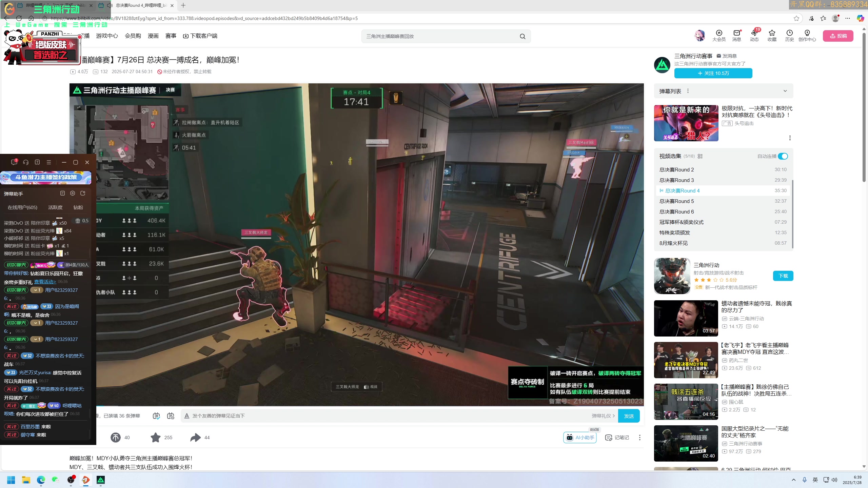The width and height of the screenshot is (868, 488).
Task: Open the 历史 history icon
Action: click(x=789, y=36)
